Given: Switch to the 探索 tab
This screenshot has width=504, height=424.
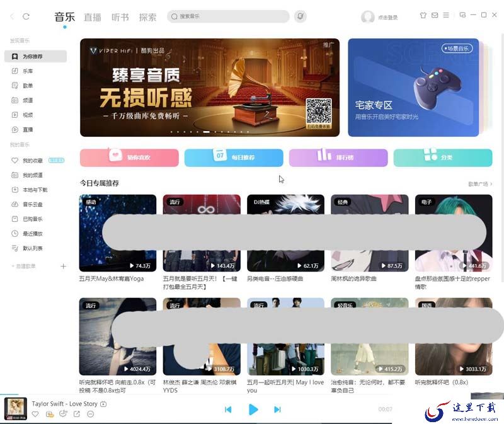Looking at the screenshot, I should (x=148, y=17).
